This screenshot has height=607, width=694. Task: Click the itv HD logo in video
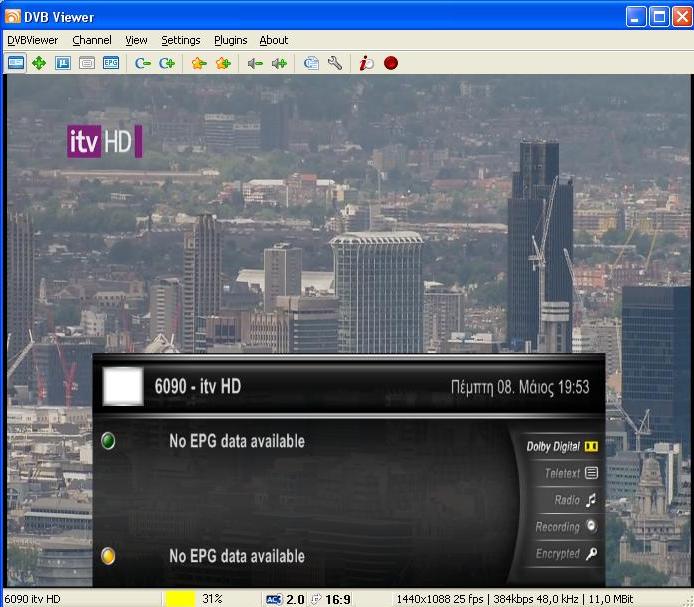coord(105,141)
